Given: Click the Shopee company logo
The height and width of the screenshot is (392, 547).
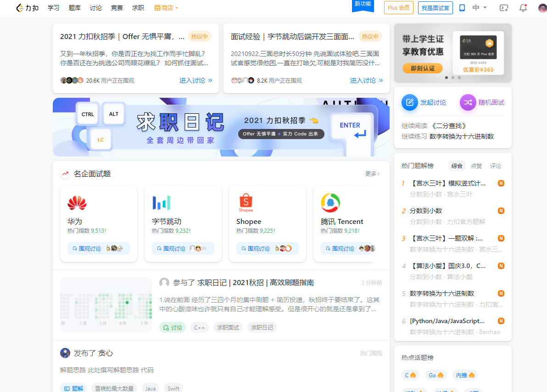Looking at the screenshot, I should 246,203.
